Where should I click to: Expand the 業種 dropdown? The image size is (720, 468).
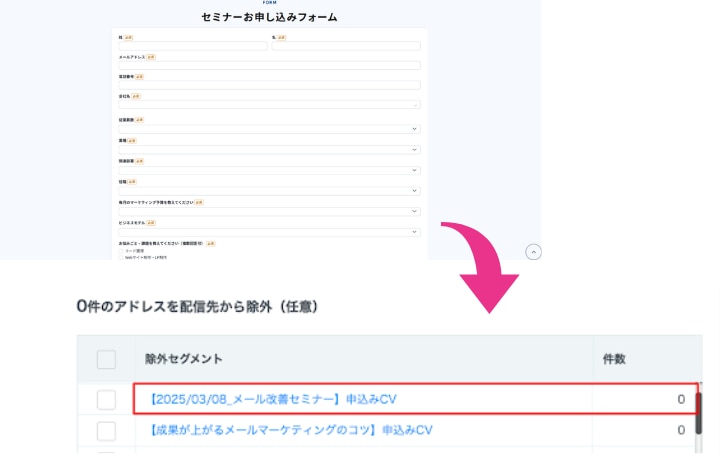pos(269,150)
